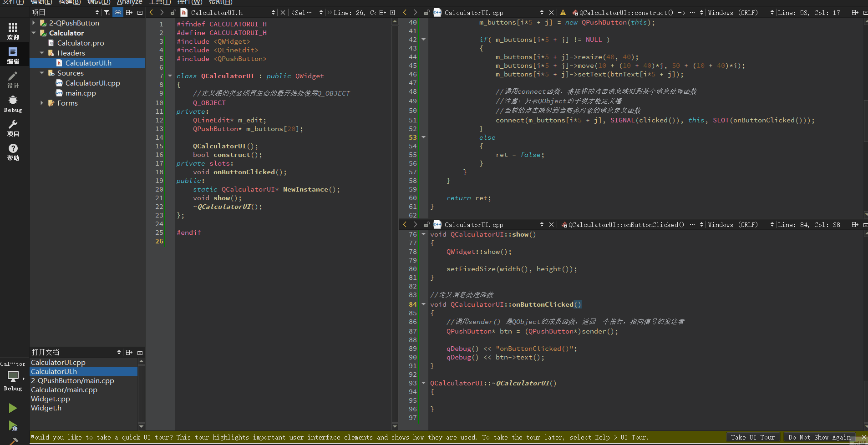Toggle lock icon on CalculatorUI.h editor

point(173,13)
